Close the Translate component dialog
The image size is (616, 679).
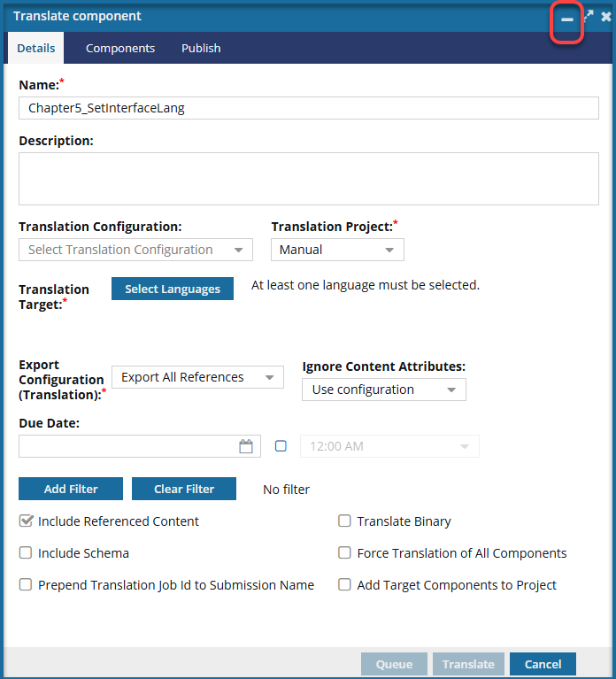[x=606, y=17]
